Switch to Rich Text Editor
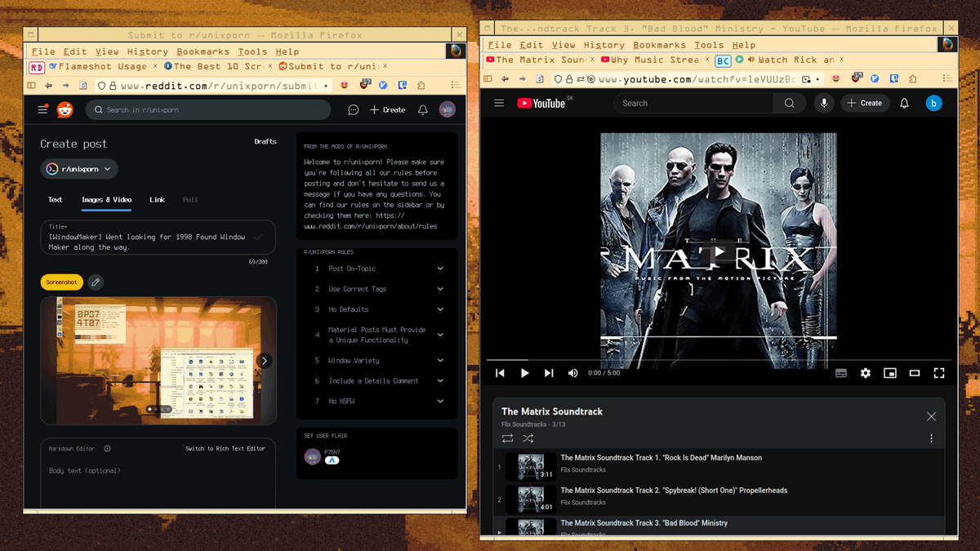980x551 pixels. coord(225,448)
